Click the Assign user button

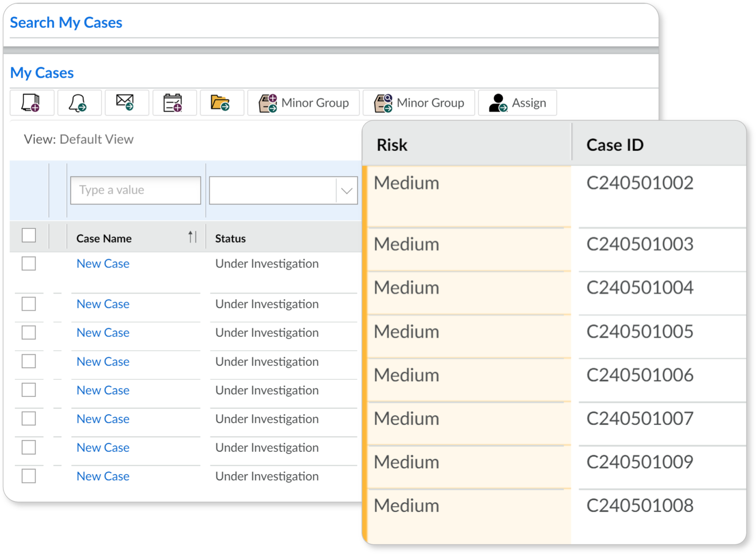click(517, 103)
